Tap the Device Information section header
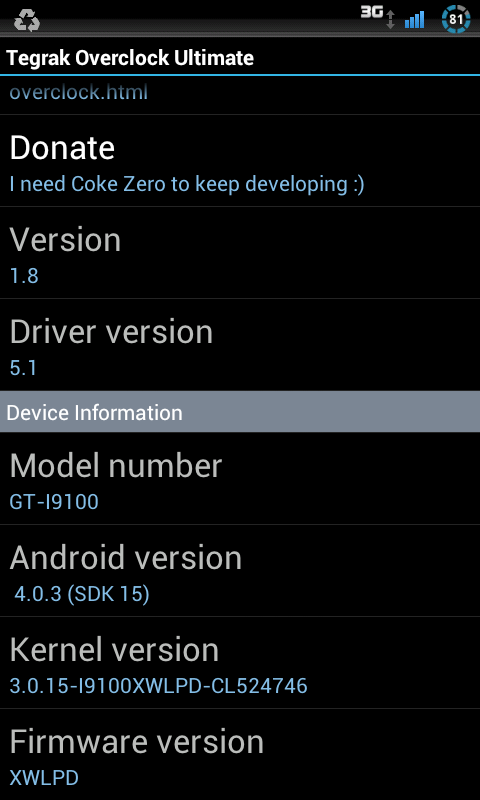The width and height of the screenshot is (480, 800). click(240, 412)
